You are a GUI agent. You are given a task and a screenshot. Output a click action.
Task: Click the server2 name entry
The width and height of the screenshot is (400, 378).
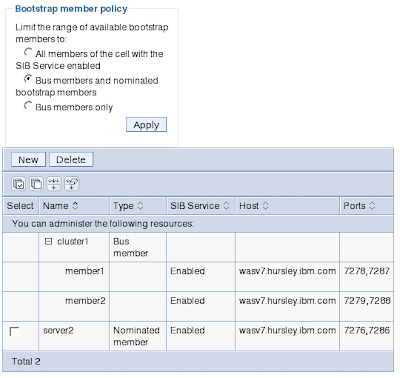click(x=58, y=330)
